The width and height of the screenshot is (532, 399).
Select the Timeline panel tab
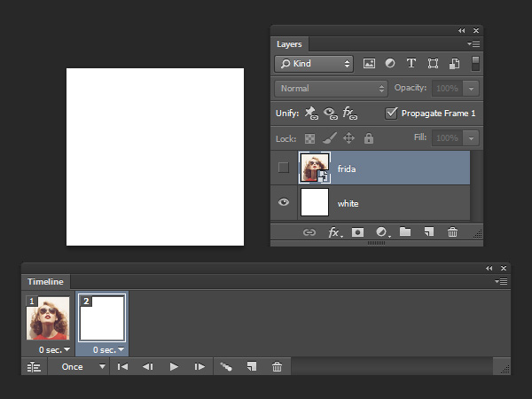[44, 281]
